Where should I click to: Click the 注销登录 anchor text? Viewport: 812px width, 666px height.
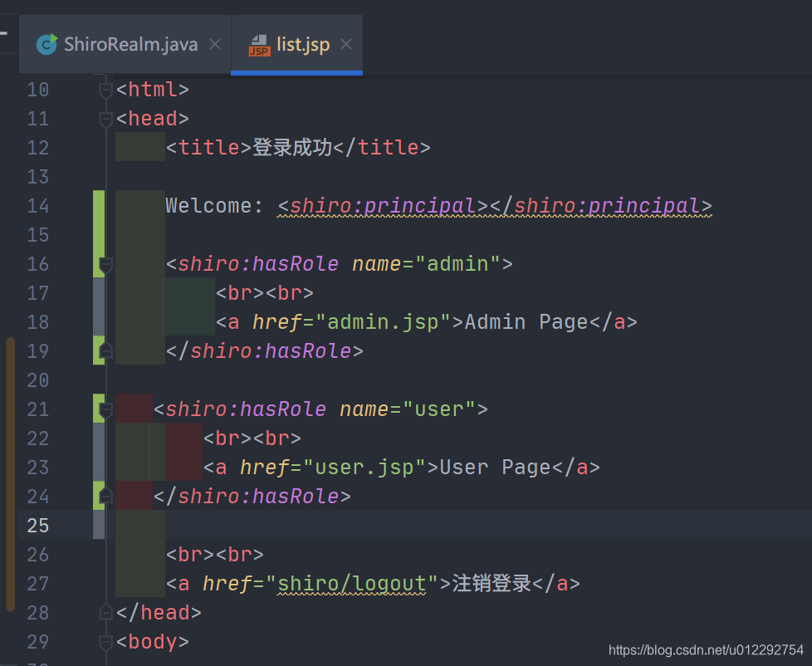(x=492, y=584)
